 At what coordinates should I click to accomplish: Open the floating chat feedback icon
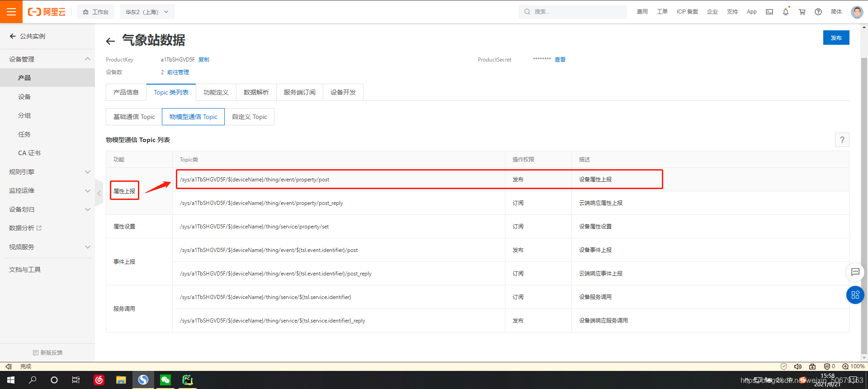click(855, 272)
